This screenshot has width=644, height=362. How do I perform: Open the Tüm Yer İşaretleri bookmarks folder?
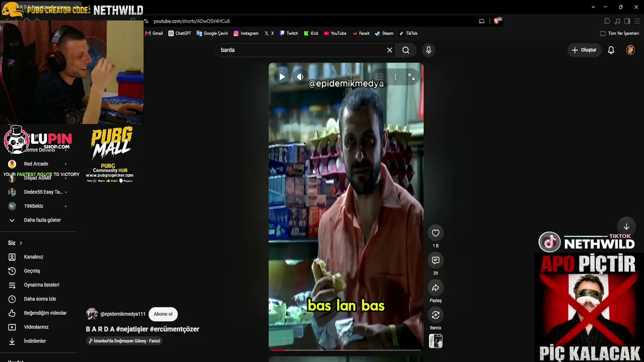[620, 33]
